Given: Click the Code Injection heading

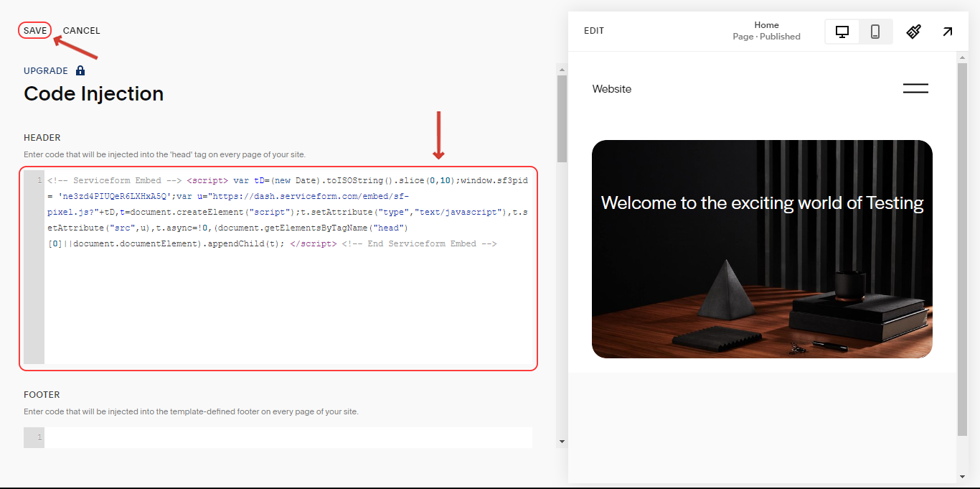Looking at the screenshot, I should 94,93.
